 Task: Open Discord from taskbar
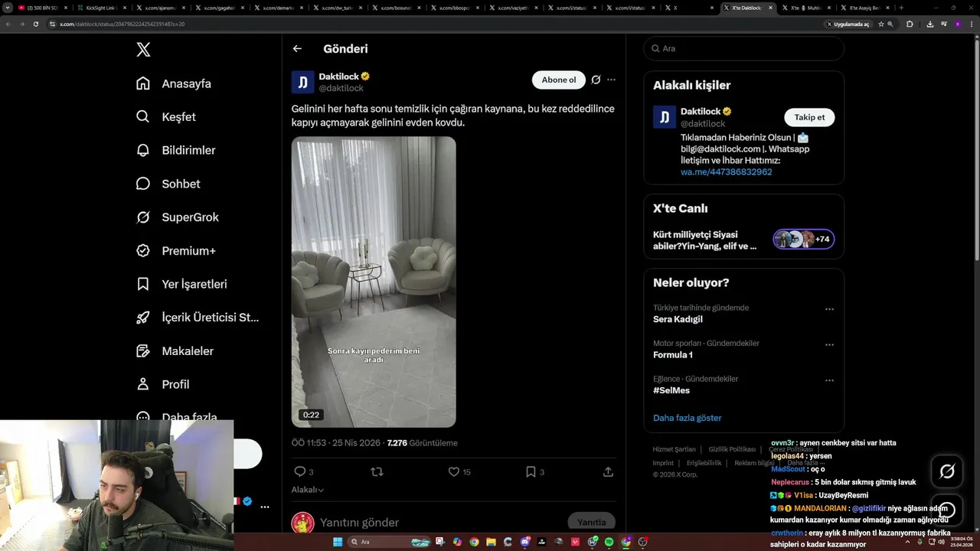[x=524, y=542]
